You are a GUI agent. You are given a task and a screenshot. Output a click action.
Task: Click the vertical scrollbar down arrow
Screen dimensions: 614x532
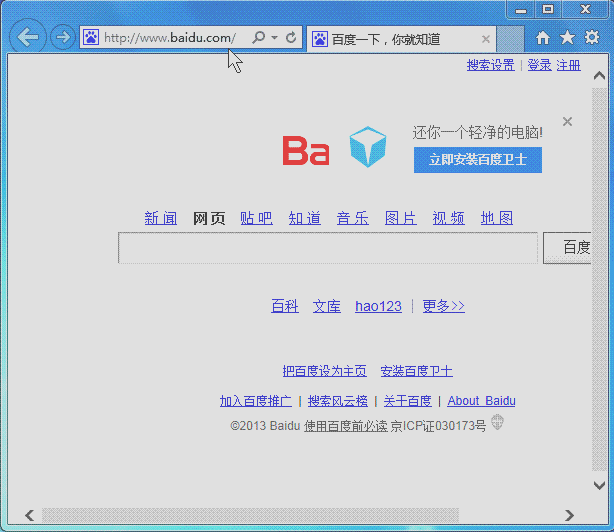click(600, 485)
